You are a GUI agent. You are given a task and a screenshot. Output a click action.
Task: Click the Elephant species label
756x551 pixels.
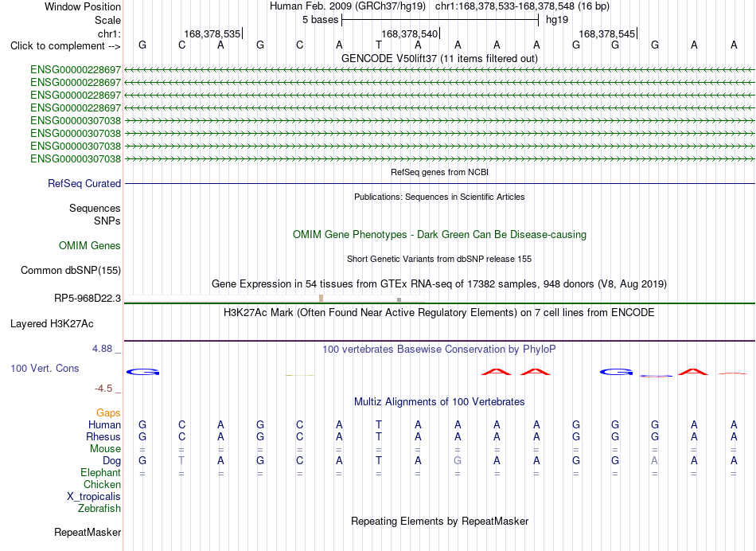(101, 473)
